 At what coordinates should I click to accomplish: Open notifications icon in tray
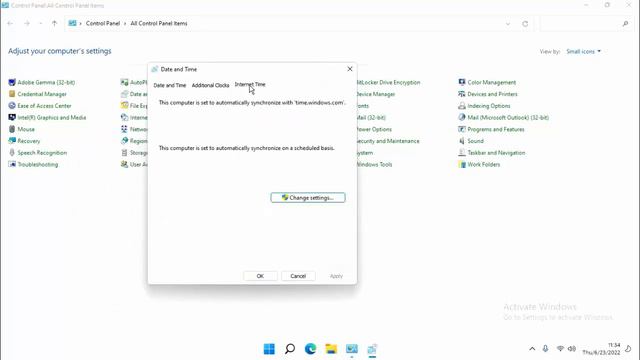[x=628, y=349]
